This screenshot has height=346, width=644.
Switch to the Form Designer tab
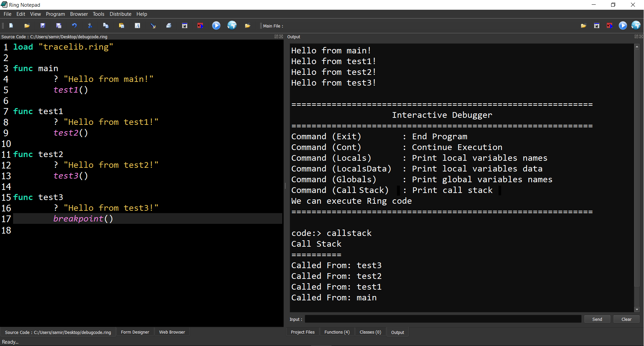point(135,332)
